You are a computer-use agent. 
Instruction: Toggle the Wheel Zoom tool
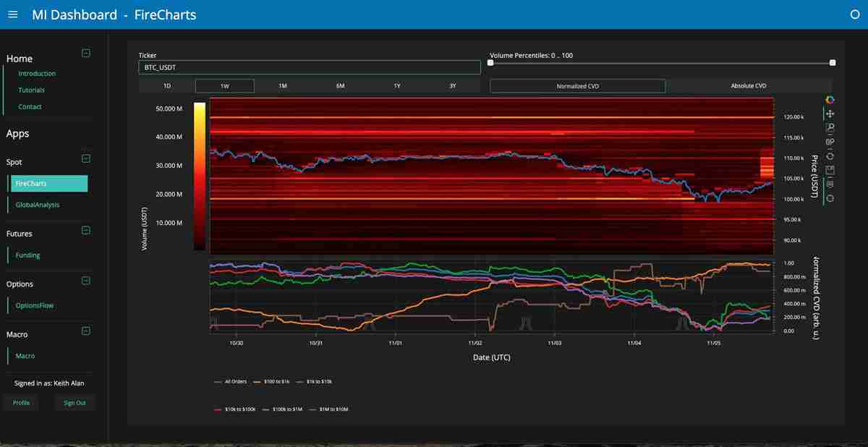click(830, 142)
